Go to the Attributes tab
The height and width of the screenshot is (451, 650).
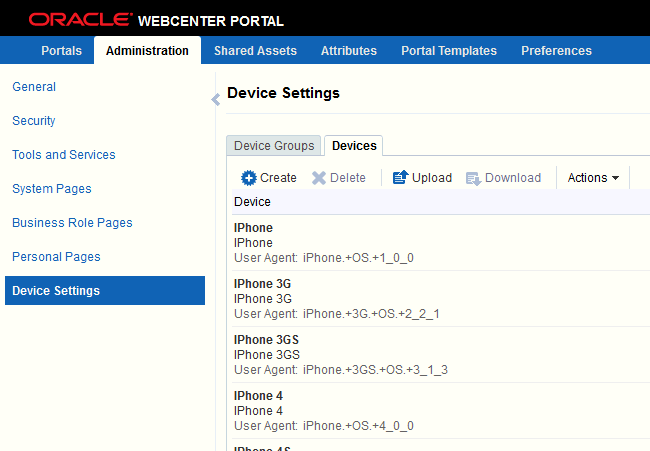pyautogui.click(x=349, y=51)
